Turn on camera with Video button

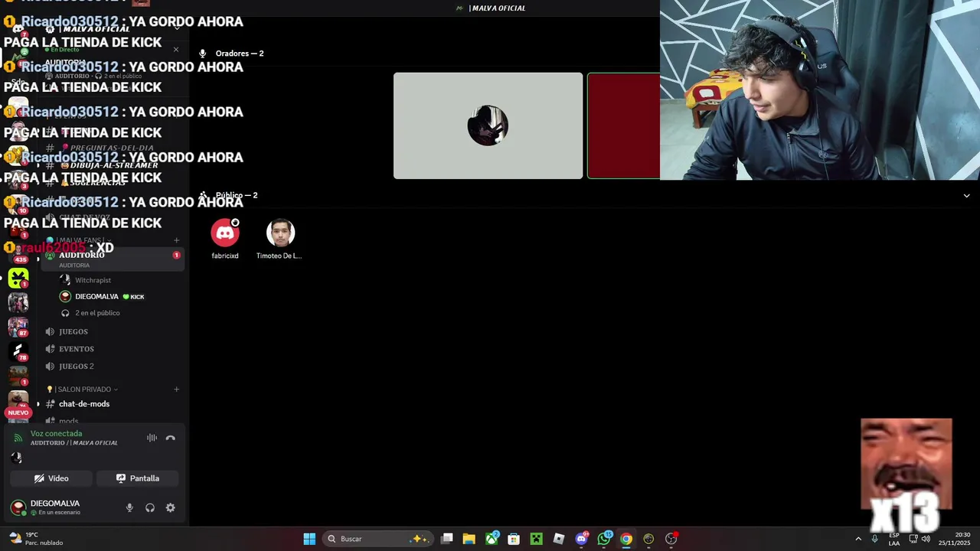(51, 478)
